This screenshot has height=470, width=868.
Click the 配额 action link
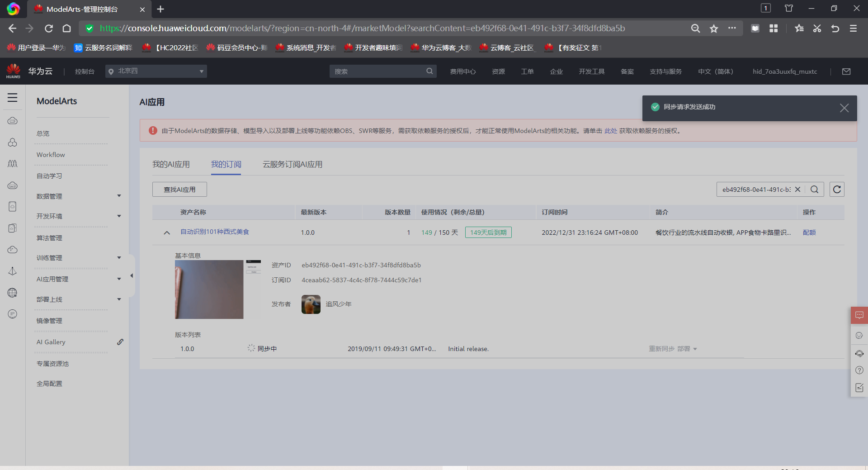click(809, 233)
